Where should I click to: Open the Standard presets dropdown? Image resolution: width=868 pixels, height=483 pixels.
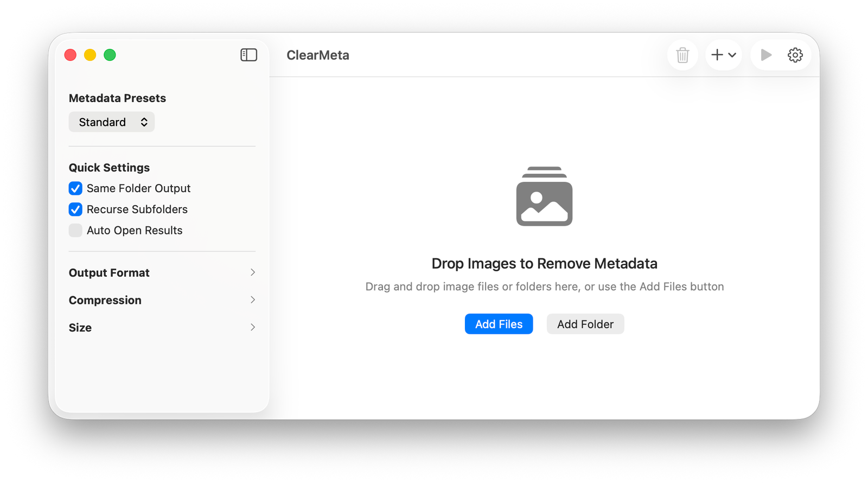[x=112, y=122]
